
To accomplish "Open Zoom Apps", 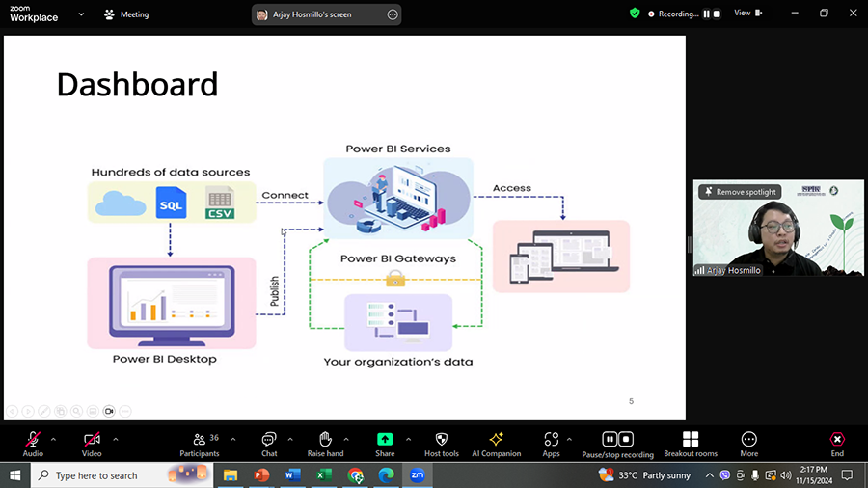I will click(x=551, y=445).
